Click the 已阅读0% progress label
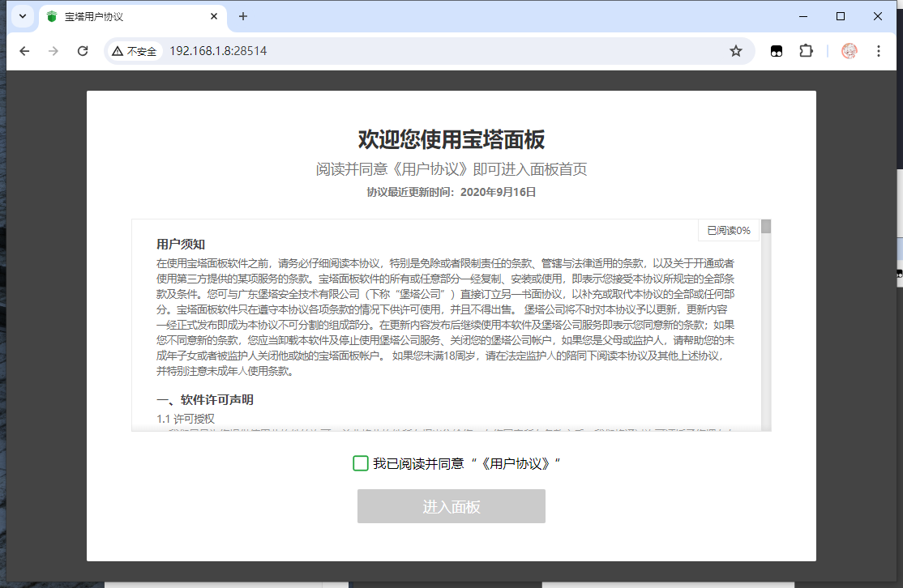Image resolution: width=903 pixels, height=588 pixels. [x=728, y=230]
